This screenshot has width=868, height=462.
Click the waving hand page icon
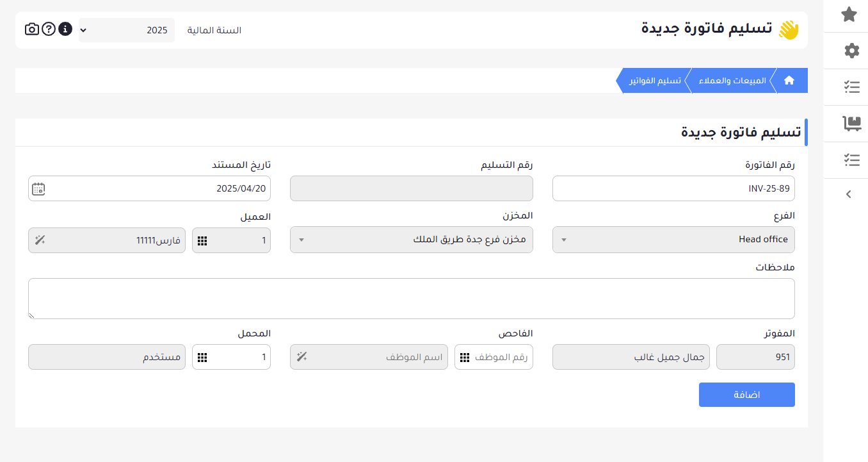coord(789,30)
